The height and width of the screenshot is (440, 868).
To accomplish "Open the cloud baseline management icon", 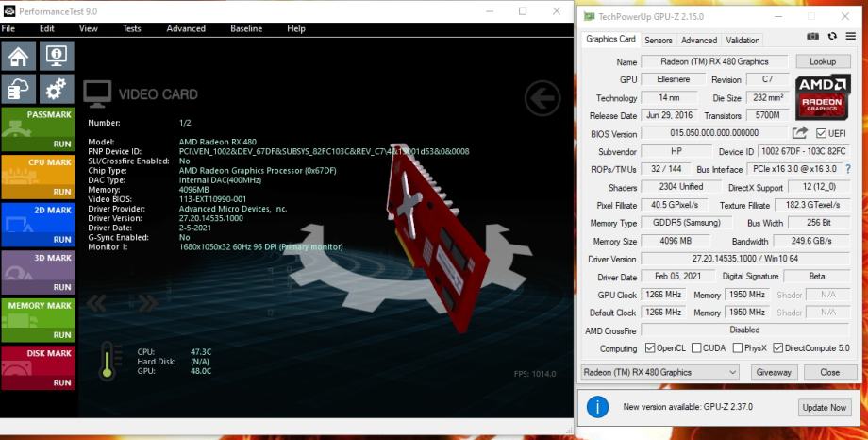I will click(18, 89).
